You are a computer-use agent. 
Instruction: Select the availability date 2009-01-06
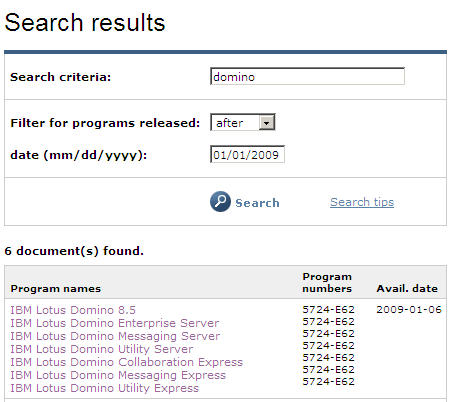(x=409, y=310)
